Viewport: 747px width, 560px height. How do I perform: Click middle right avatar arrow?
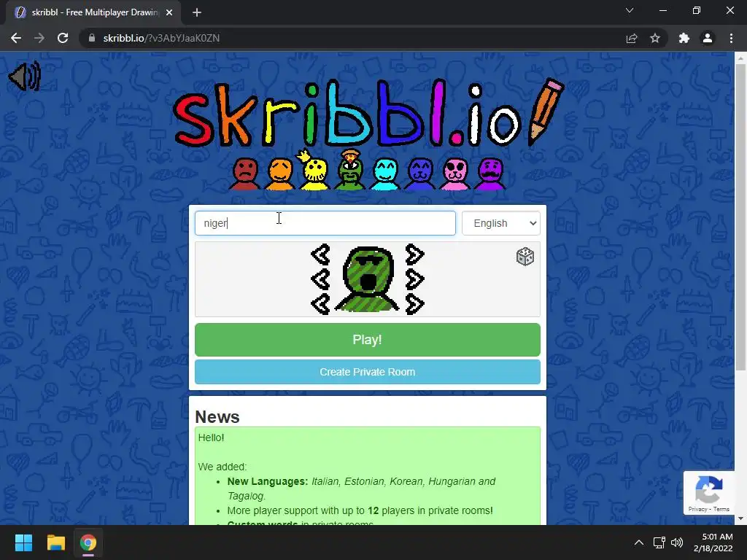pyautogui.click(x=414, y=279)
